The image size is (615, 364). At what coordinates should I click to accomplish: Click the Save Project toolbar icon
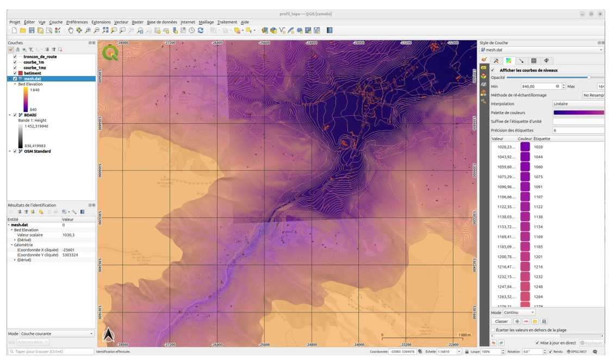(32, 30)
